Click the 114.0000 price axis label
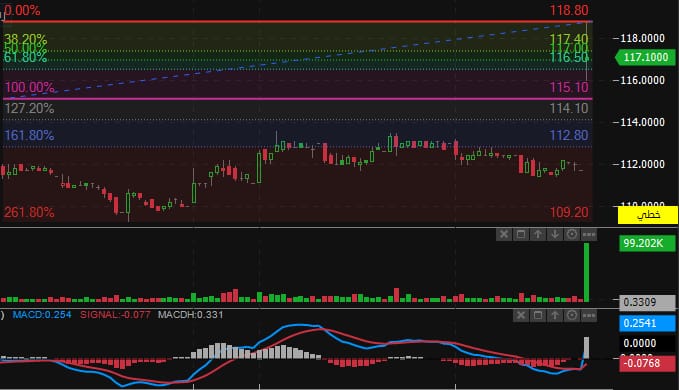Viewport: 679px width, 390px height. click(x=642, y=122)
